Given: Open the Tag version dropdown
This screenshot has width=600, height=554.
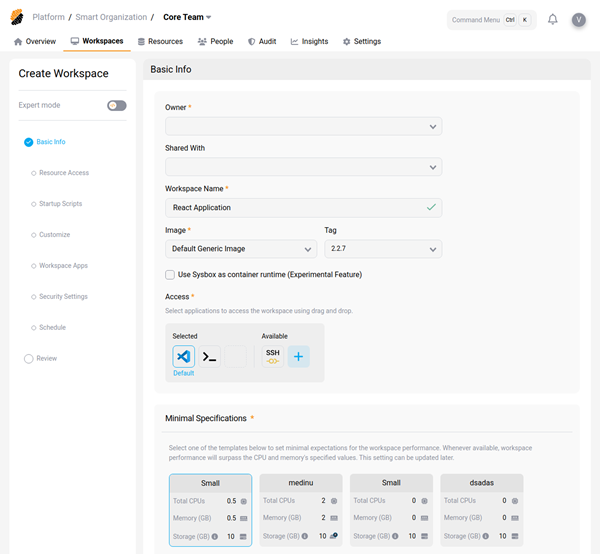Looking at the screenshot, I should point(383,249).
